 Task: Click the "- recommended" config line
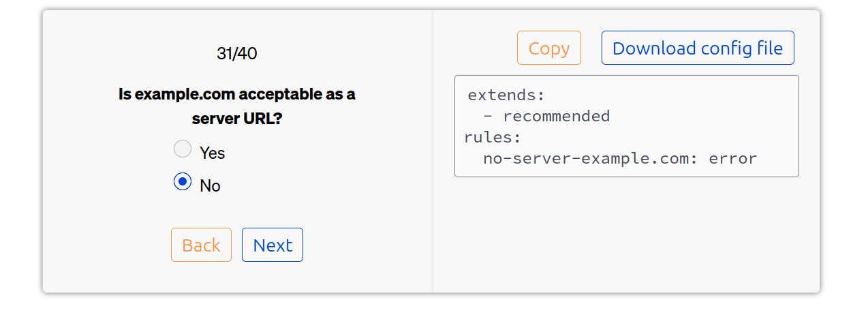[x=546, y=116]
